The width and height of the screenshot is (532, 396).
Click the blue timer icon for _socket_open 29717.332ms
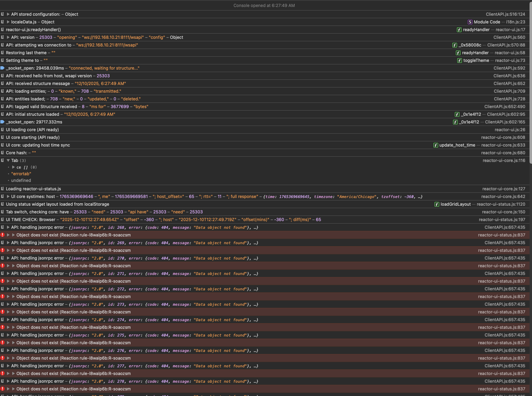pos(2,122)
